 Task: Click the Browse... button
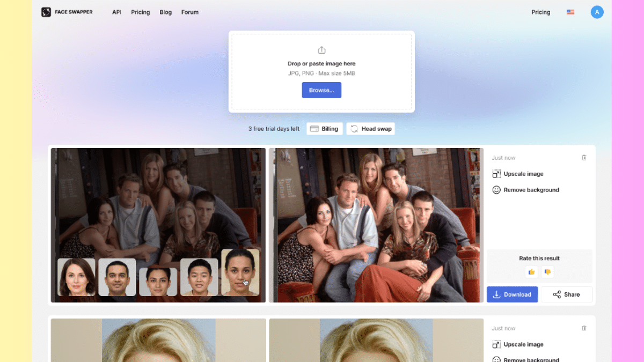click(321, 90)
